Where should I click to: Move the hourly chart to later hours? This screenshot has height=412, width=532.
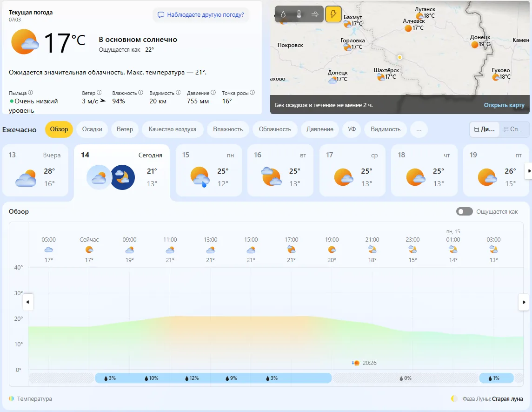524,302
